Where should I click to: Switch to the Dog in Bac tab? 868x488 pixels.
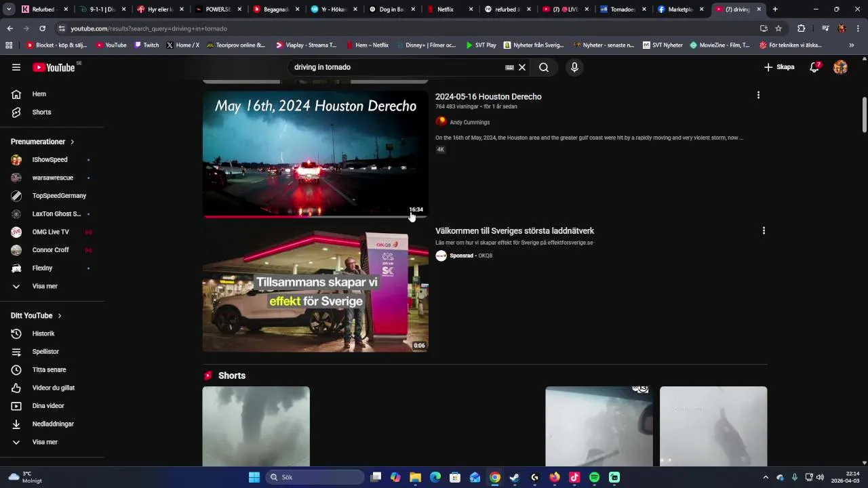click(x=393, y=9)
